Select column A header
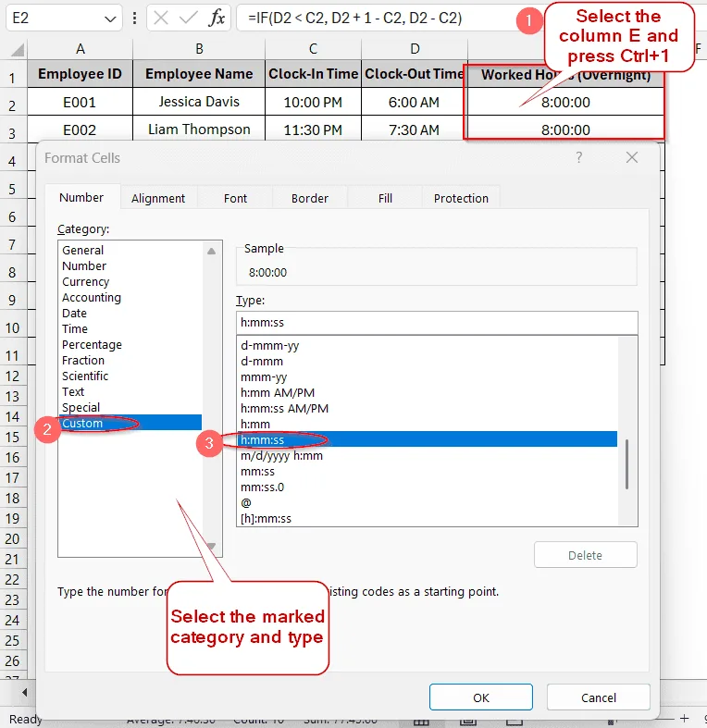 (80, 49)
